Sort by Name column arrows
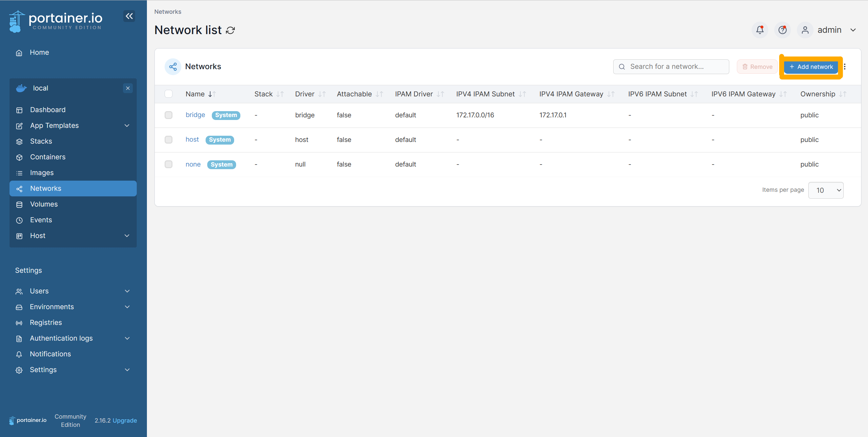 point(212,94)
